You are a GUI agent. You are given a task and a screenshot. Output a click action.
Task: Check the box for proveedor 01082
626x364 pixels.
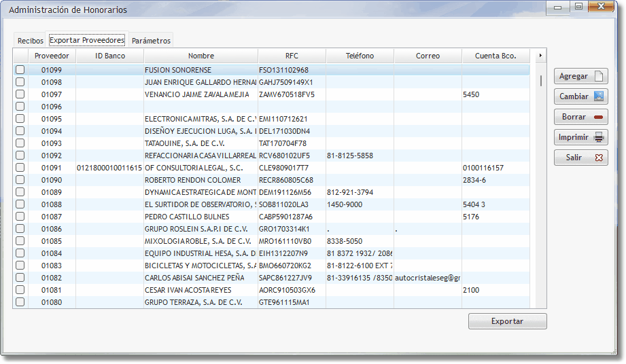click(x=20, y=278)
